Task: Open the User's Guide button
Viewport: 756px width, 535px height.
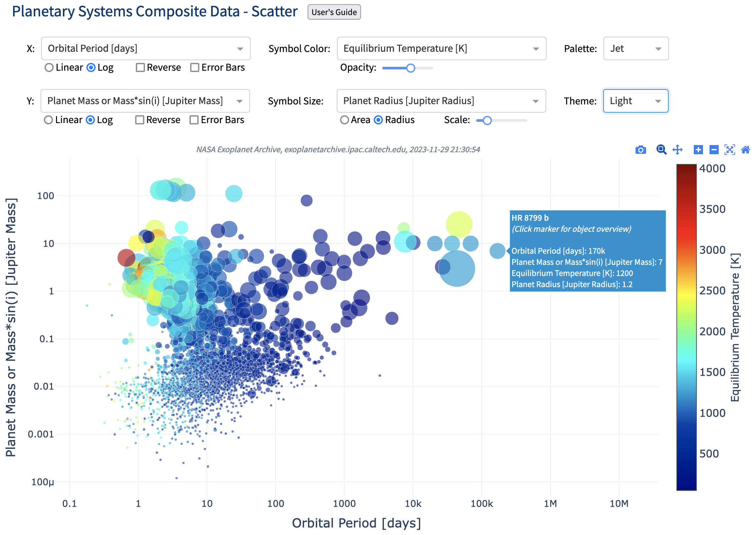Action: pyautogui.click(x=334, y=12)
